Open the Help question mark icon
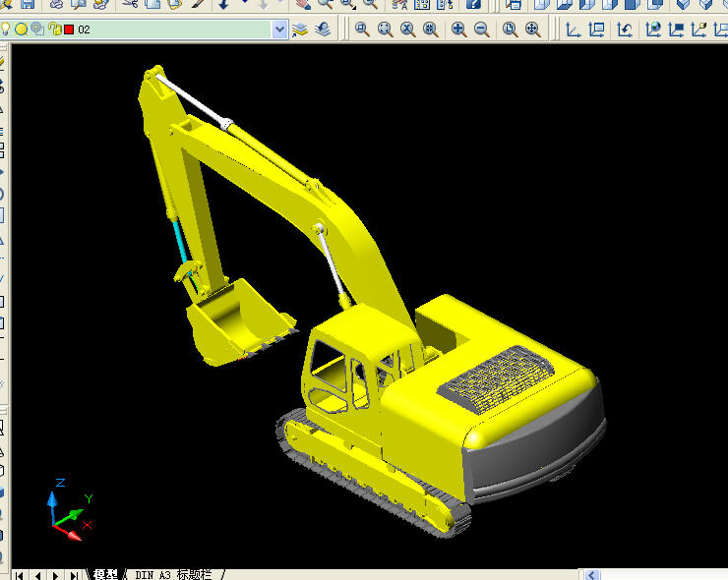The width and height of the screenshot is (728, 580). 473,4
